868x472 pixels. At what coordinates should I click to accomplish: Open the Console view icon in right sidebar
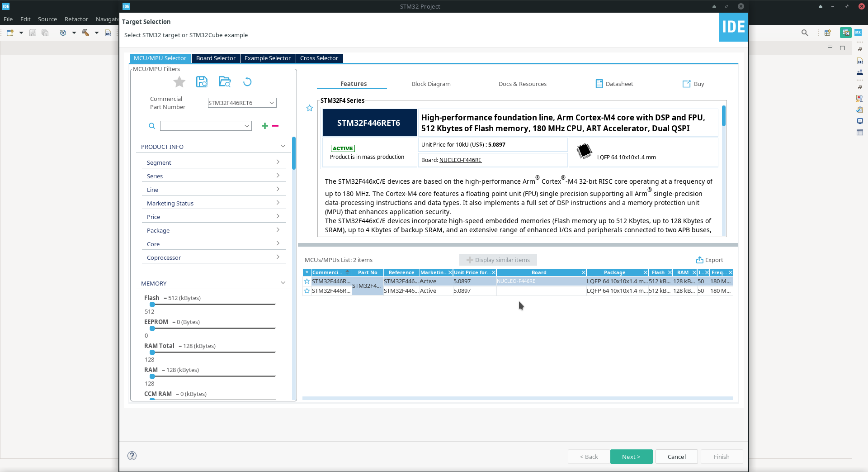pos(860,121)
